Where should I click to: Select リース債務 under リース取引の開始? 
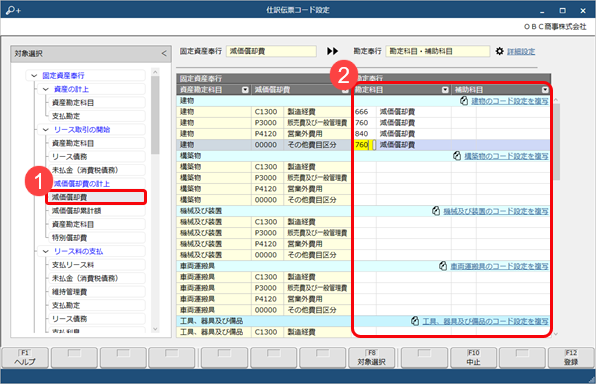coord(97,157)
